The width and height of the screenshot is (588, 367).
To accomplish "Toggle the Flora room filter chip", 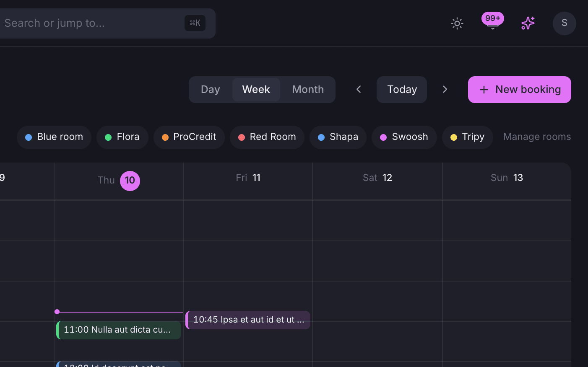I will (x=122, y=137).
